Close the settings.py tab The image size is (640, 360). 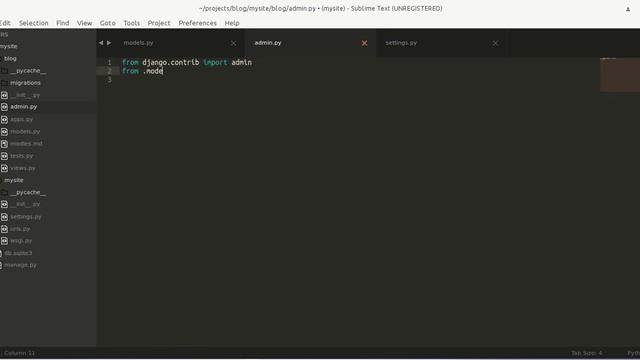495,43
